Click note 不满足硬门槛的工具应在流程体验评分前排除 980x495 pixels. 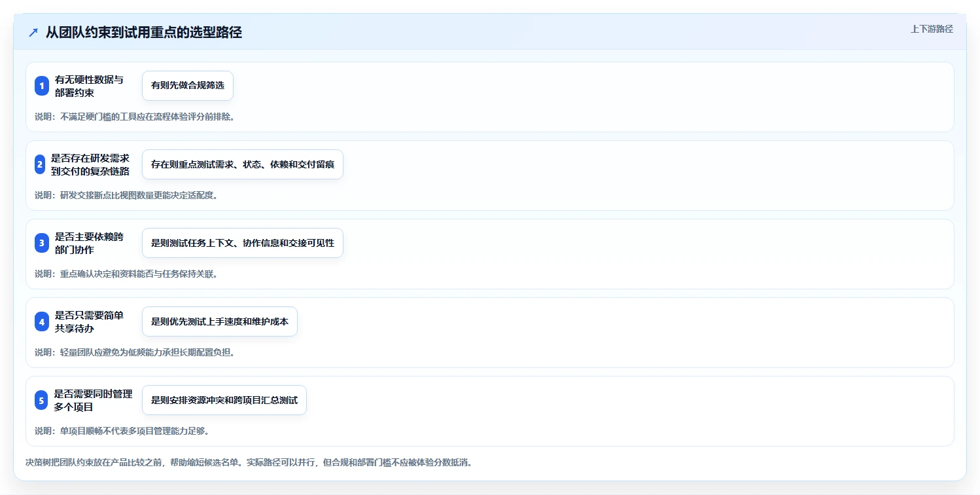(x=135, y=117)
